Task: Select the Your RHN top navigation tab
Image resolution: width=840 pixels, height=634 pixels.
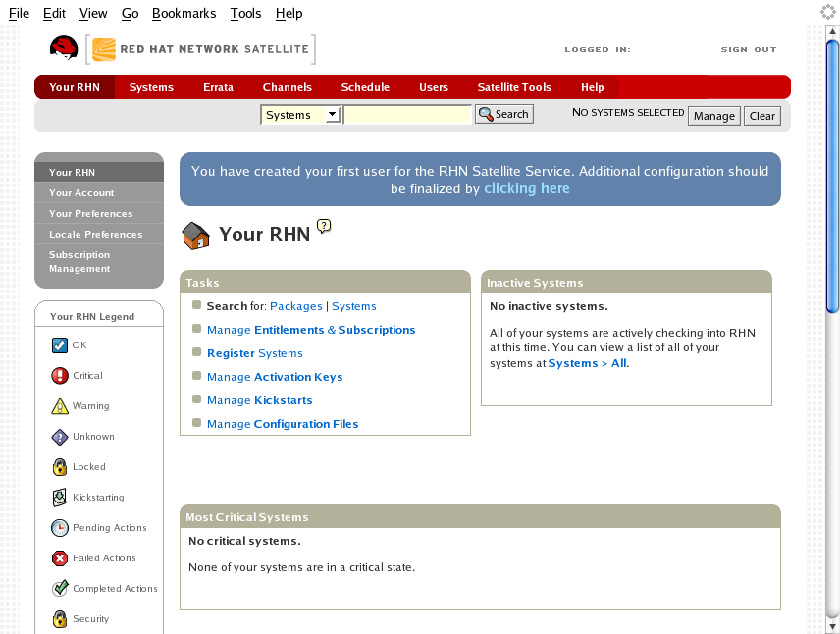Action: (75, 87)
